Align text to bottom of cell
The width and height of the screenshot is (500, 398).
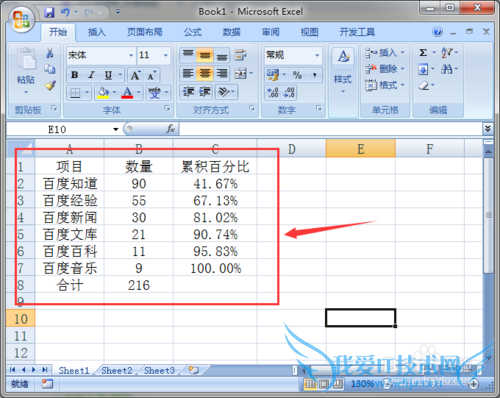[x=221, y=55]
